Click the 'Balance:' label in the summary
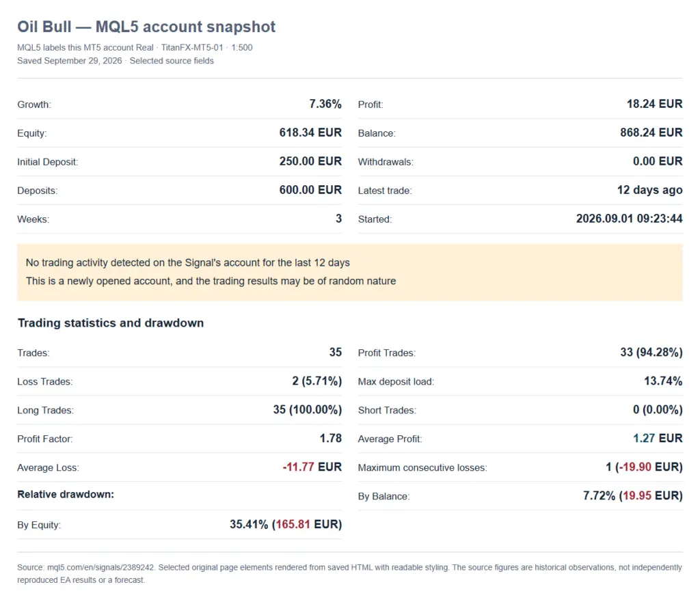Image resolution: width=700 pixels, height=604 pixels. point(377,133)
